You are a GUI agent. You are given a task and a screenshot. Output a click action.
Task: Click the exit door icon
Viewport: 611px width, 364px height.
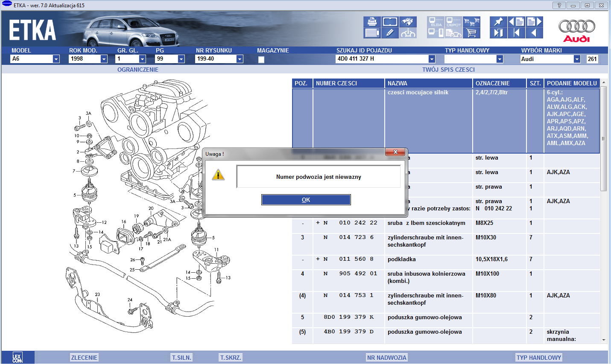pos(498,33)
